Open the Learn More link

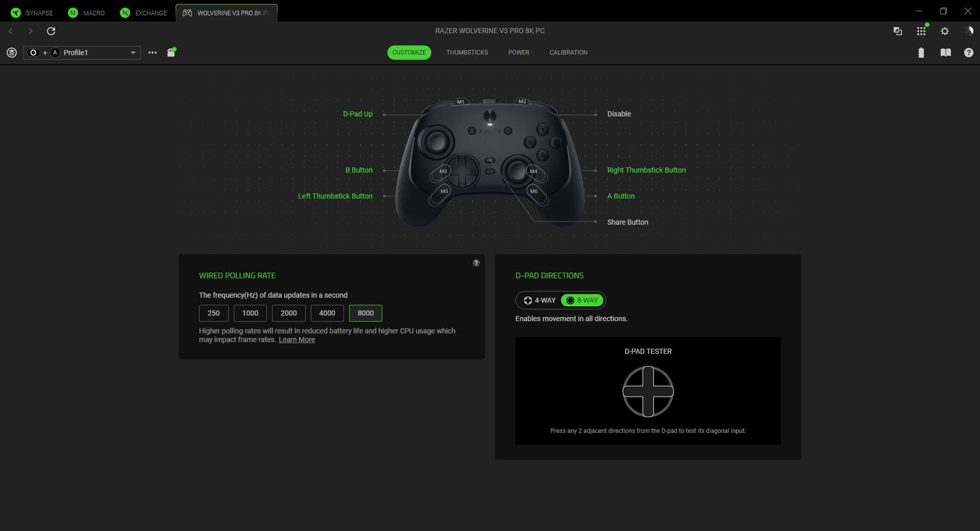click(297, 340)
